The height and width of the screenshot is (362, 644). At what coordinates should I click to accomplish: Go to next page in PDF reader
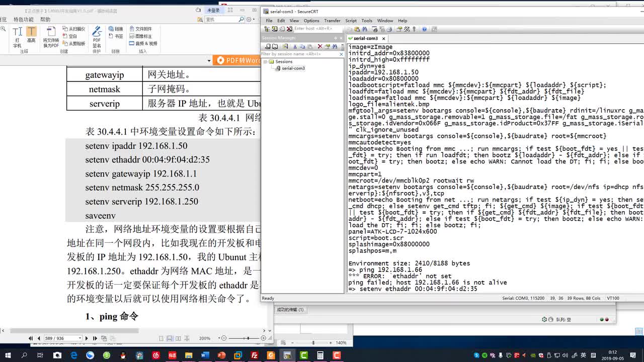click(x=87, y=338)
